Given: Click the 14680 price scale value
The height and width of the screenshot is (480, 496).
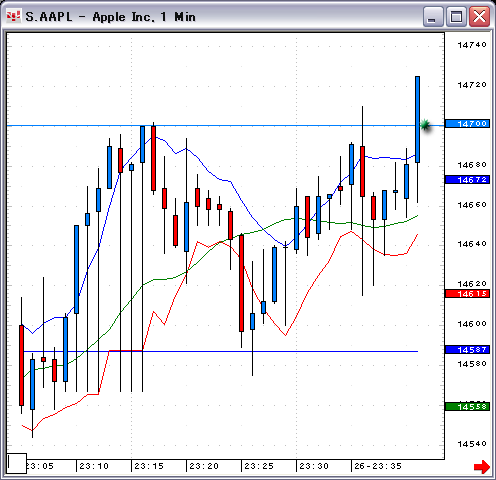Looking at the screenshot, I should [x=472, y=165].
